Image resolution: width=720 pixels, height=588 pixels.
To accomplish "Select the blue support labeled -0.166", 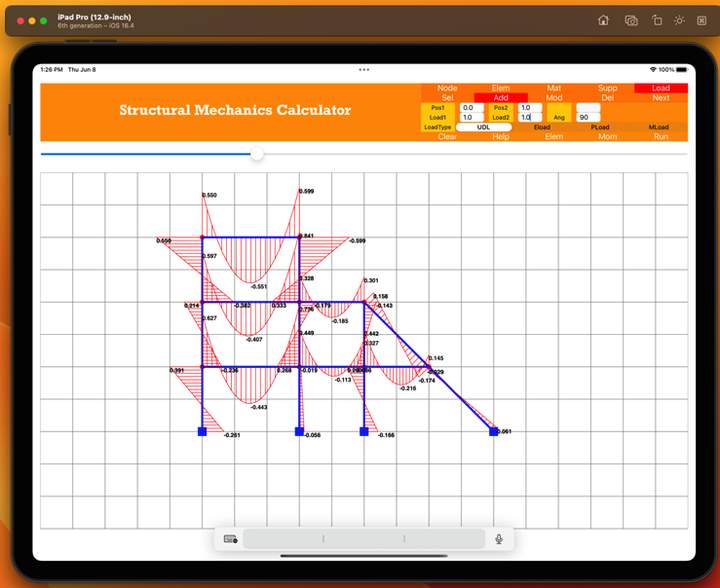I will point(364,431).
